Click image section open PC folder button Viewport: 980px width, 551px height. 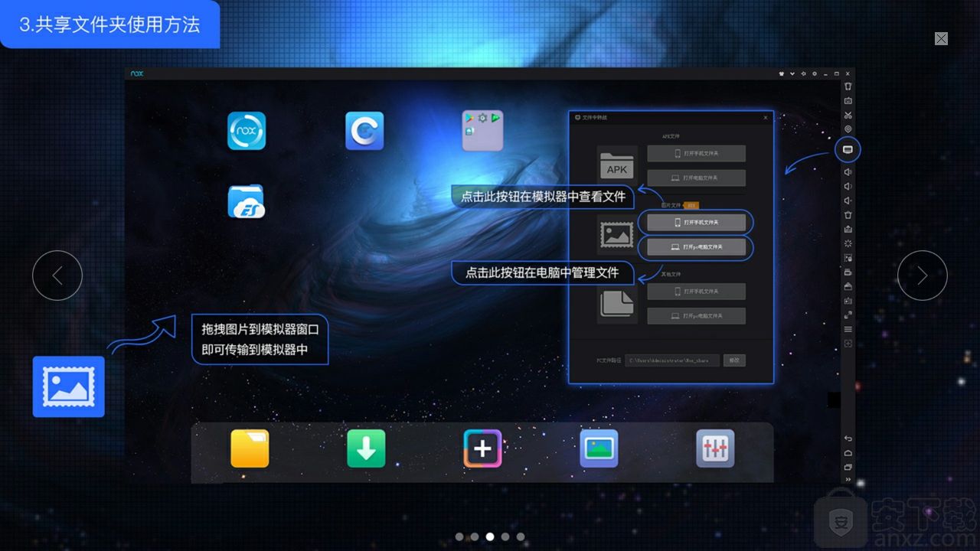coord(696,247)
